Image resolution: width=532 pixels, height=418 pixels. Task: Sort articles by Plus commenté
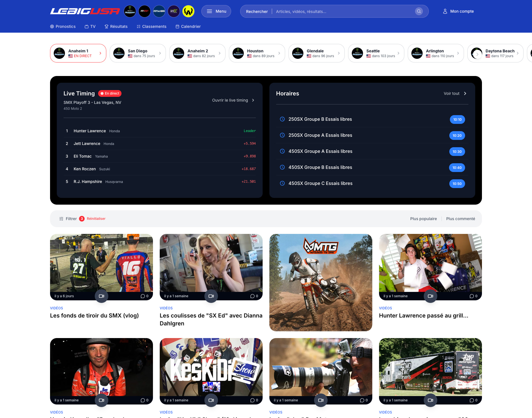460,219
